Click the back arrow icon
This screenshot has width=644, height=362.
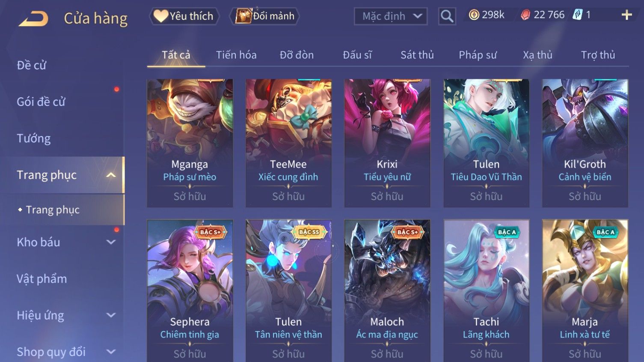pos(33,18)
